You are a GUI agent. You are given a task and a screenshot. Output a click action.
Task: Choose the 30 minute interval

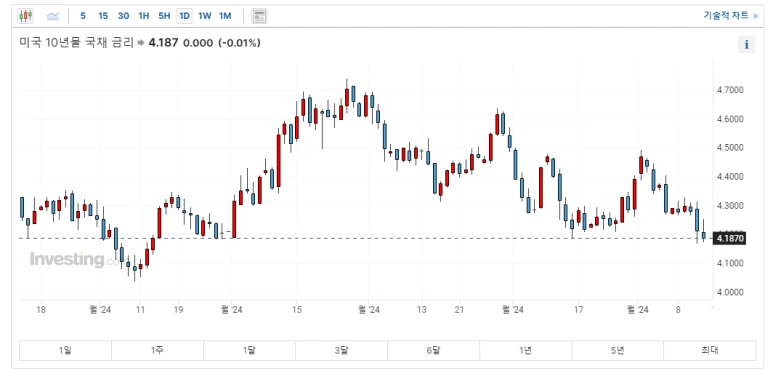coord(123,16)
